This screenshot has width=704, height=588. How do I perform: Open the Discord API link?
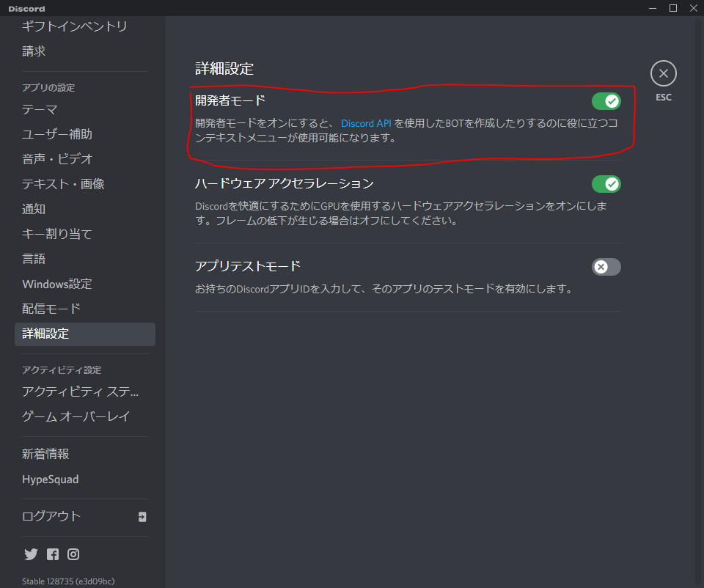pos(366,123)
